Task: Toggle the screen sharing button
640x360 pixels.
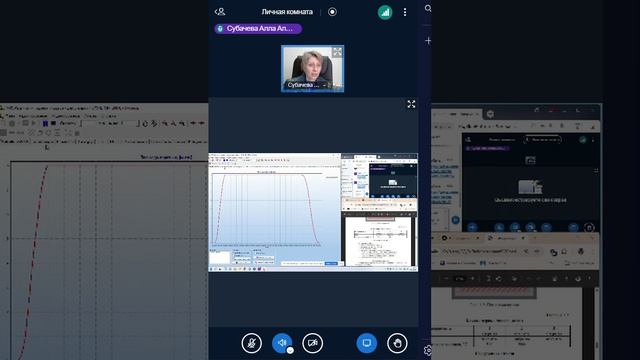Action: click(x=367, y=343)
